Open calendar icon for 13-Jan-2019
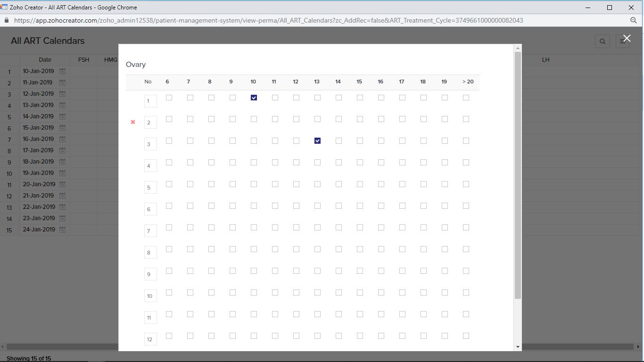The image size is (644, 362). click(62, 105)
